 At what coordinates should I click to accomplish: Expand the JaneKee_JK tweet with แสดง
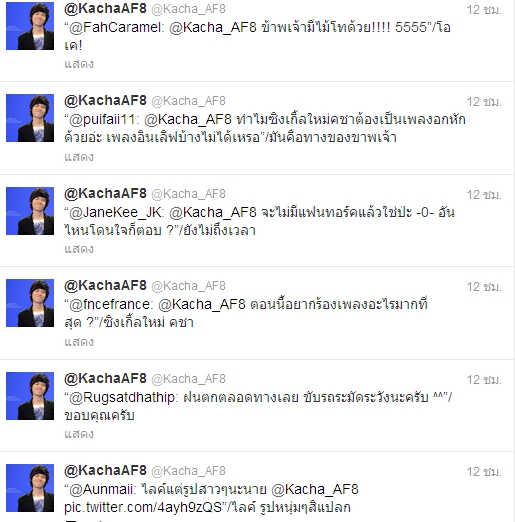pos(79,249)
